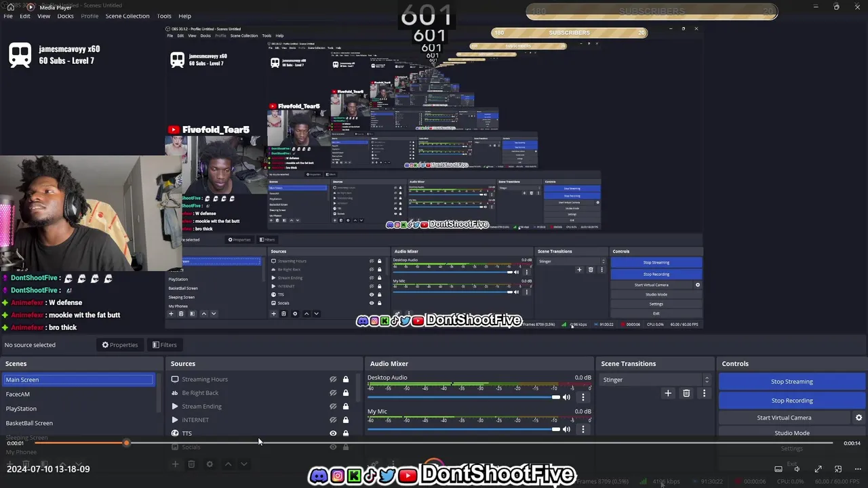This screenshot has height=488, width=868.
Task: Move the selected source up
Action: 228,464
